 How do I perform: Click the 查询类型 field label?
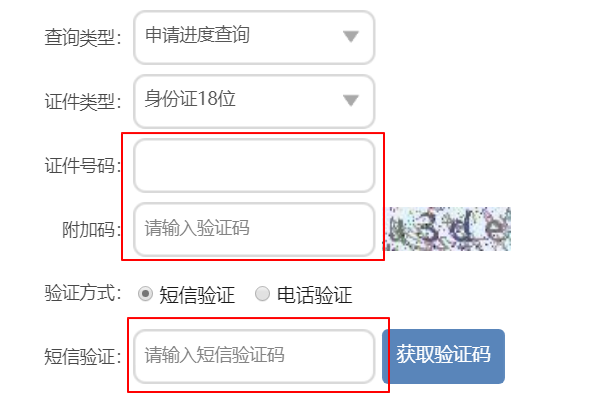pyautogui.click(x=83, y=38)
